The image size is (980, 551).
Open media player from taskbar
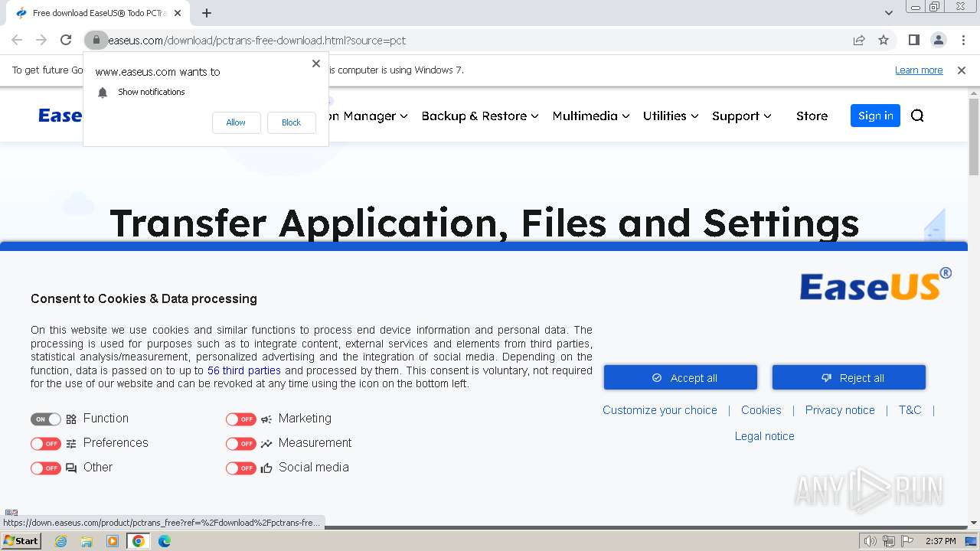113,541
